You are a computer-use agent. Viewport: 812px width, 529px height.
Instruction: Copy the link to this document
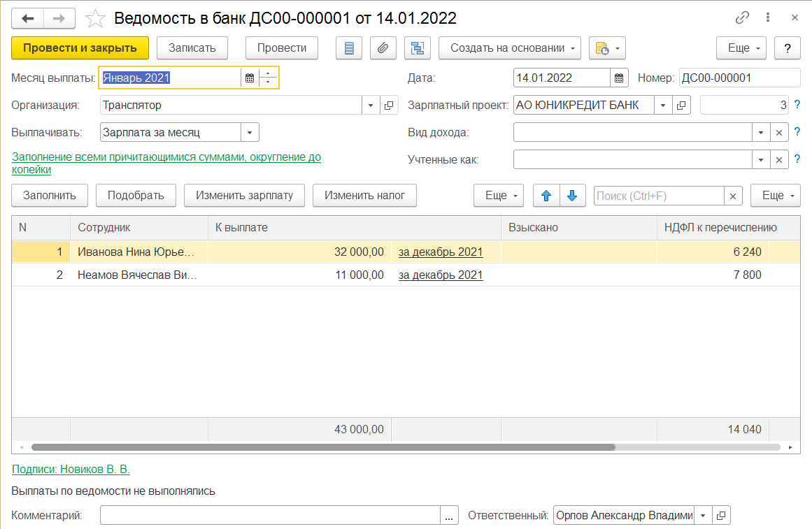tap(742, 18)
